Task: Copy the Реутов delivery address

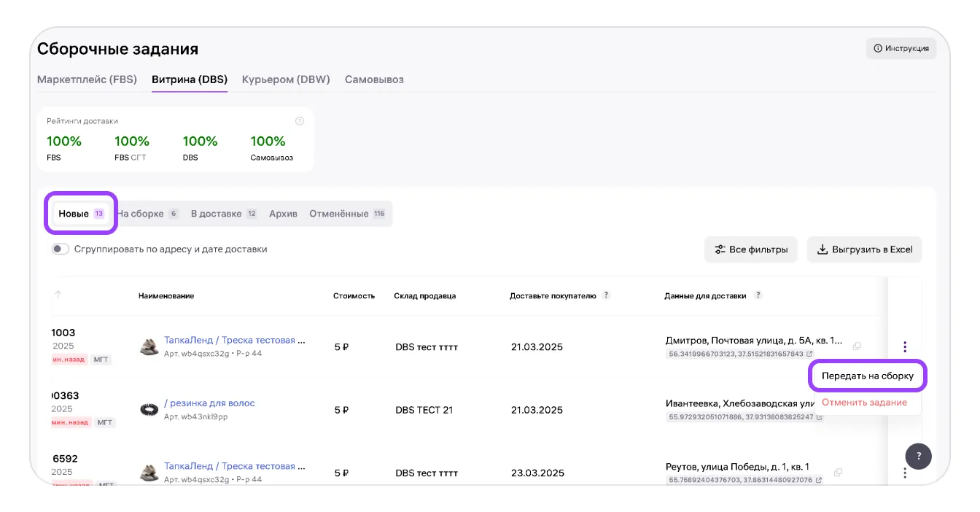Action: tap(838, 472)
